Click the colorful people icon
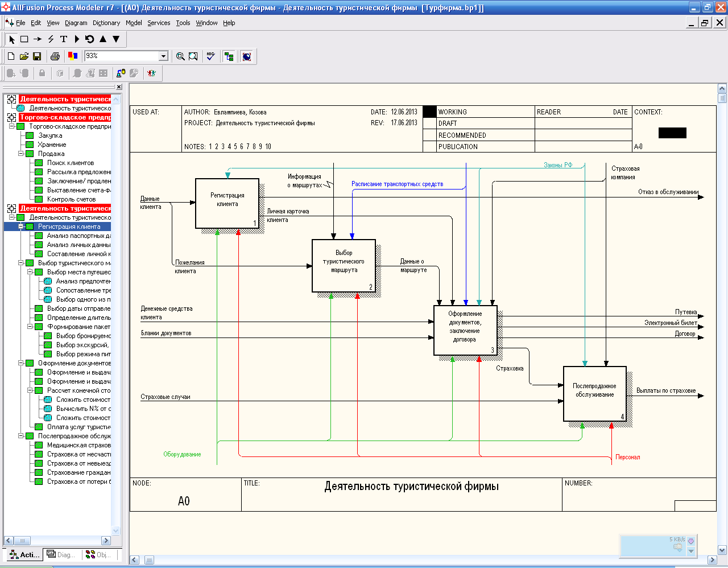The image size is (728, 568). tap(151, 73)
